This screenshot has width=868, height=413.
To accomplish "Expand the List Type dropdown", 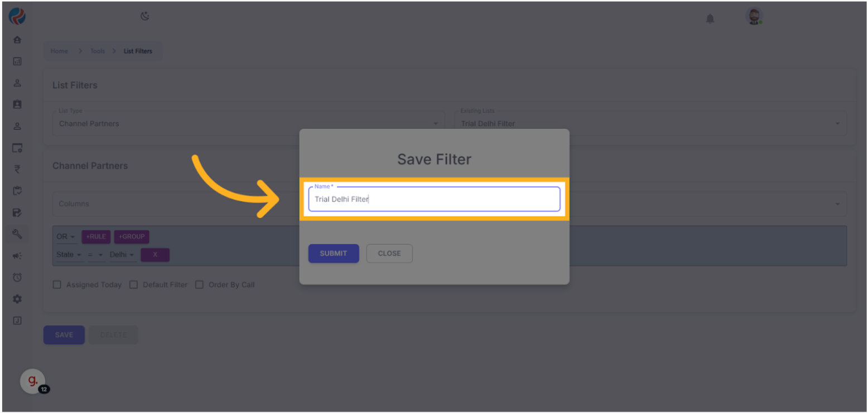I will click(248, 123).
